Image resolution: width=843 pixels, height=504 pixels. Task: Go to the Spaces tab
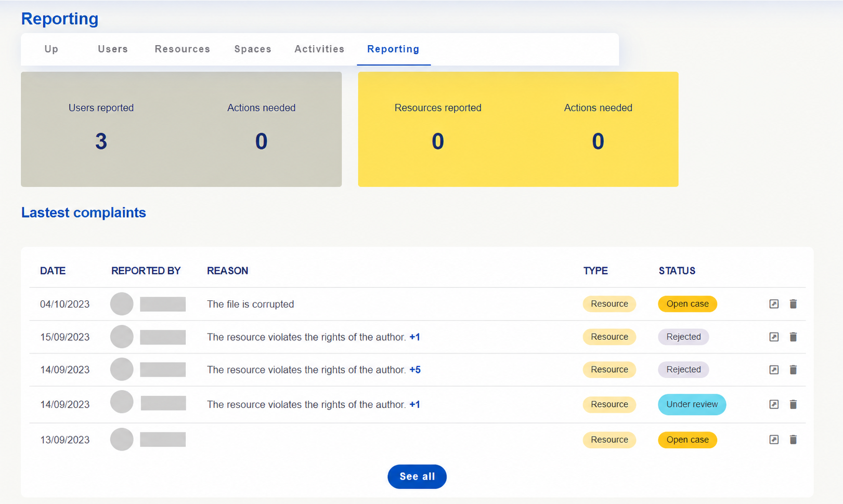[x=253, y=49]
